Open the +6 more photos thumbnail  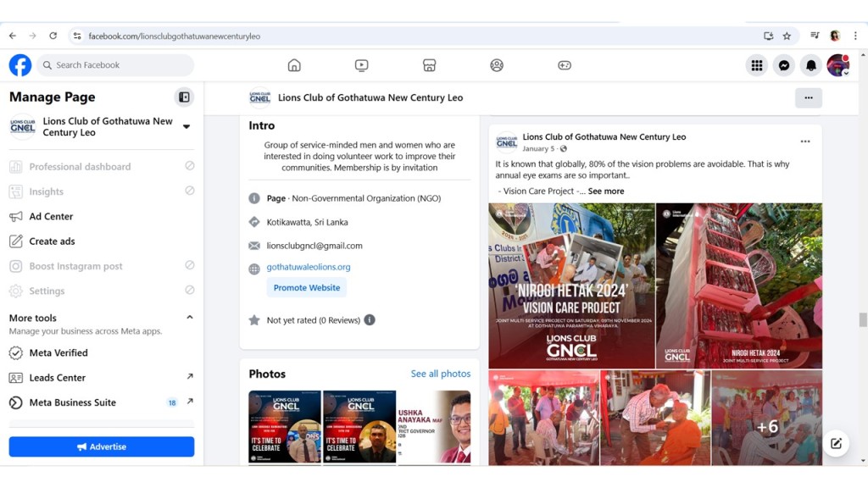pos(766,418)
